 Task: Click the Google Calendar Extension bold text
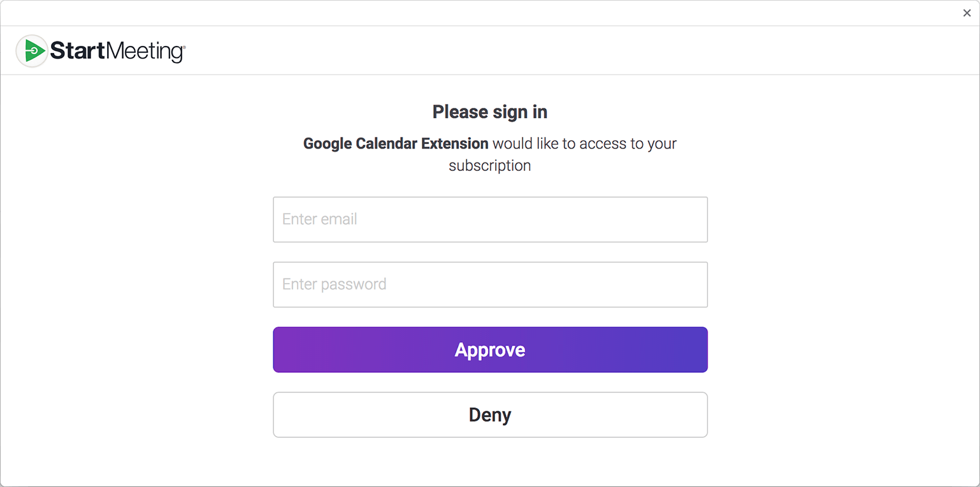(395, 143)
